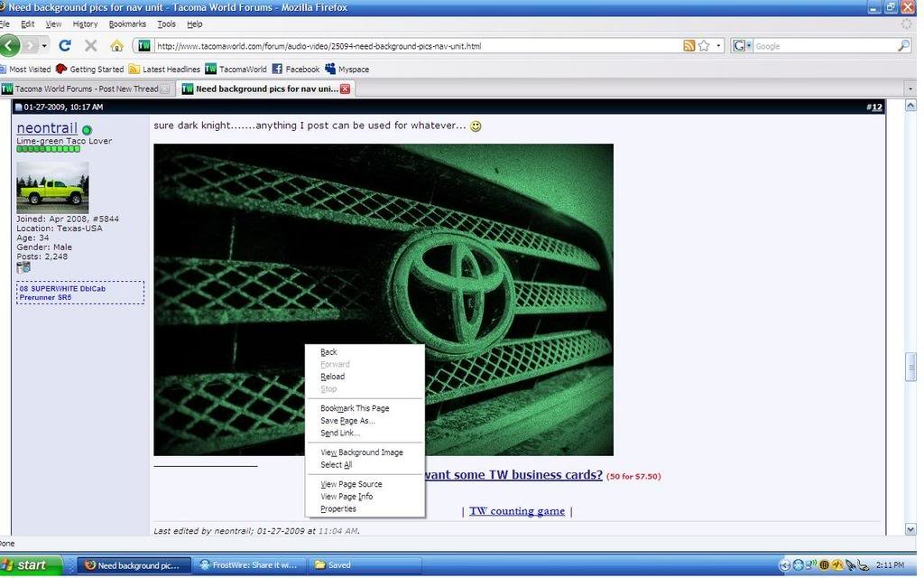Open the Help menu
The height and width of the screenshot is (578, 924).
tap(195, 24)
